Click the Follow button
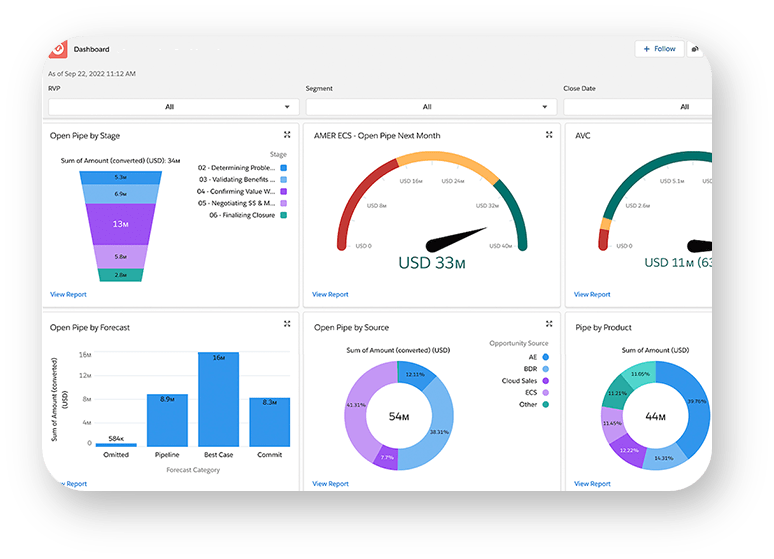Screen dimensions: 774x559 pyautogui.click(x=660, y=49)
